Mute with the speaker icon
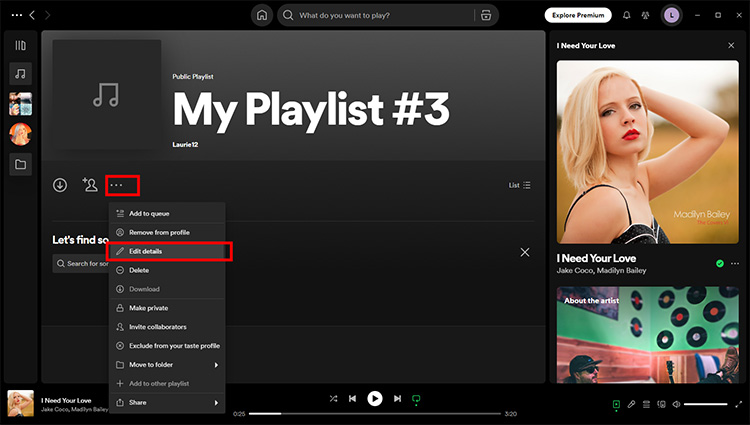Image resolution: width=750 pixels, height=425 pixels. click(x=676, y=404)
